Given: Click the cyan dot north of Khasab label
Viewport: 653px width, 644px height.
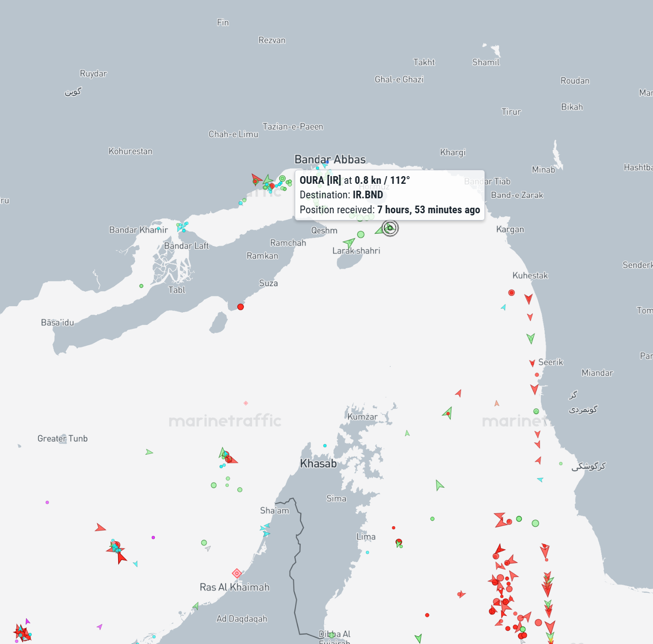Looking at the screenshot, I should coord(325,446).
